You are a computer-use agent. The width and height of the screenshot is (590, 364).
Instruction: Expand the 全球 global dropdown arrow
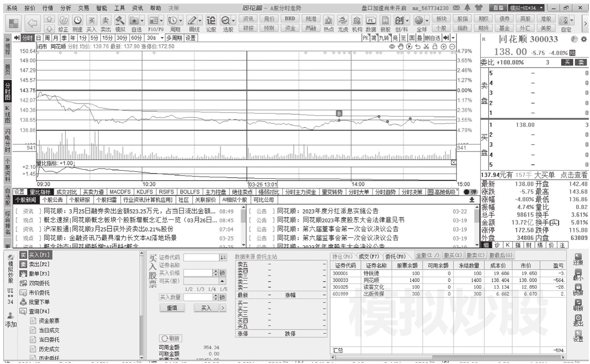427,21
